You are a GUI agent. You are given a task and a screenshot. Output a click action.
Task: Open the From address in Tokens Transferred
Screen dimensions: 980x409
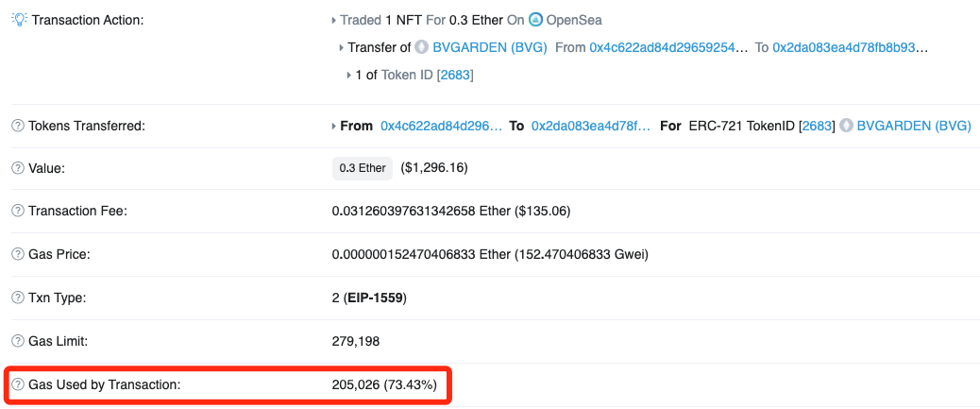pos(441,126)
